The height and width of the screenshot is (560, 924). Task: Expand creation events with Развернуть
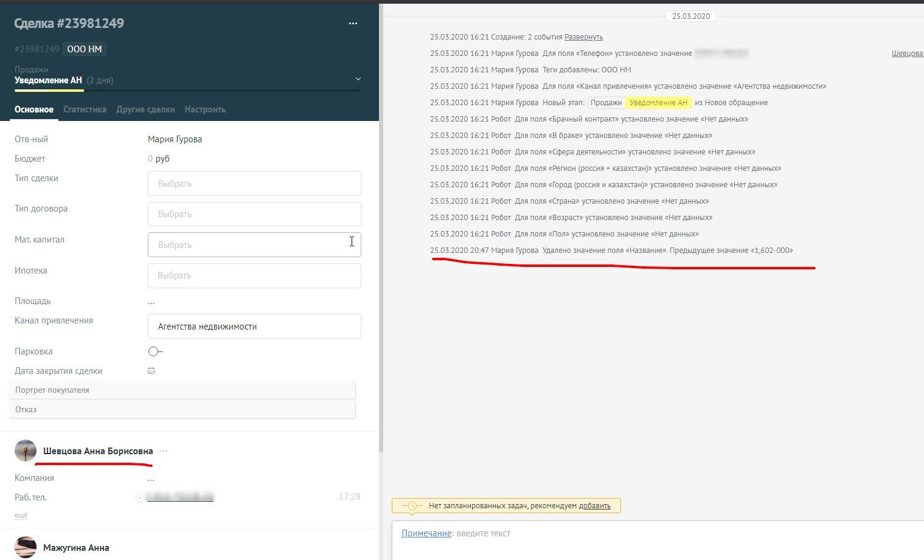click(583, 37)
